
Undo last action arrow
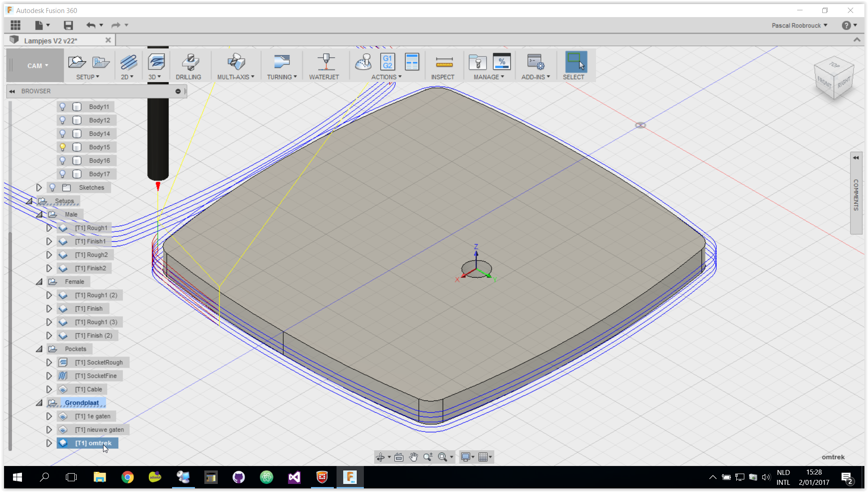tap(91, 25)
